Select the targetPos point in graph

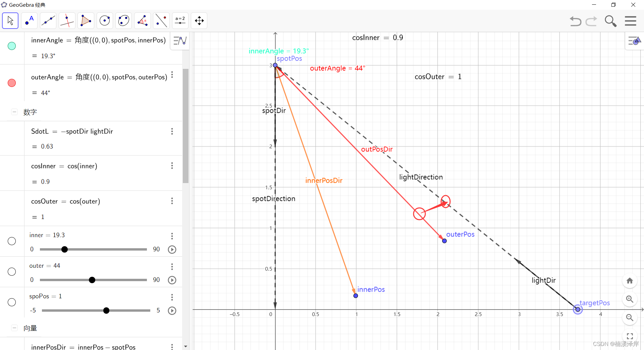[578, 309]
